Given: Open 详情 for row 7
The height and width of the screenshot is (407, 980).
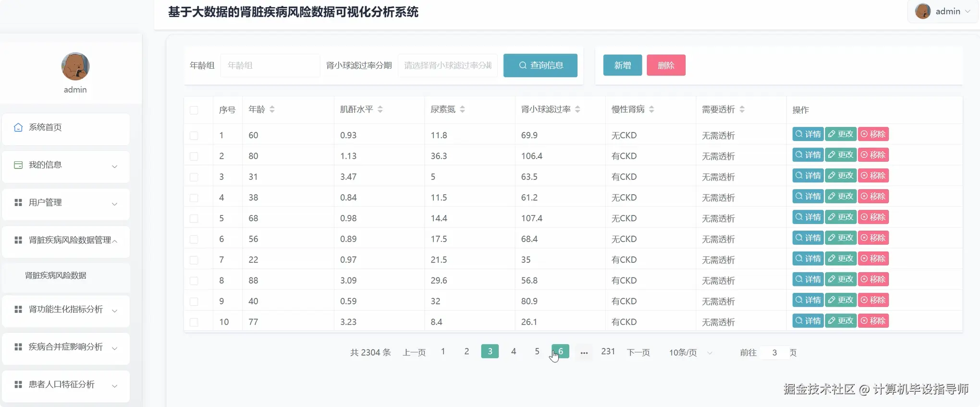Looking at the screenshot, I should [808, 258].
